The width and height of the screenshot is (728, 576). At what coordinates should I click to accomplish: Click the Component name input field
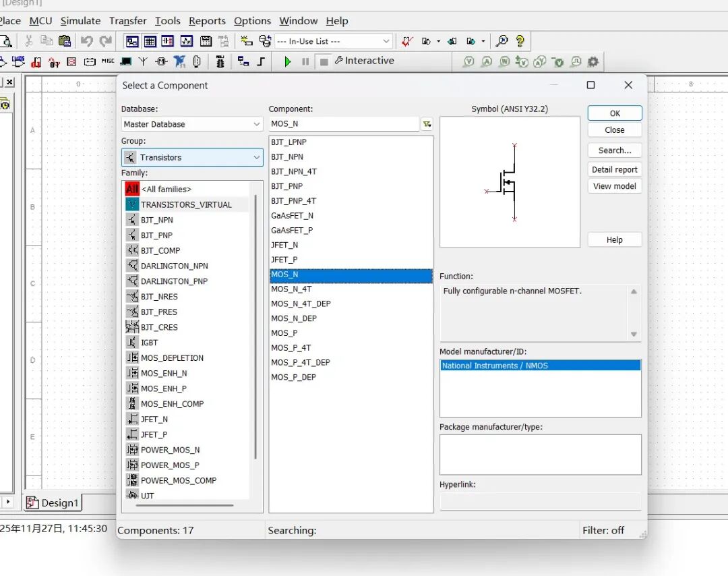click(x=344, y=124)
